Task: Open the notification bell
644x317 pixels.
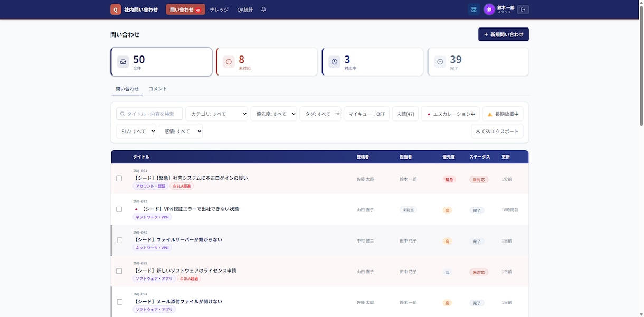Action: click(x=263, y=10)
